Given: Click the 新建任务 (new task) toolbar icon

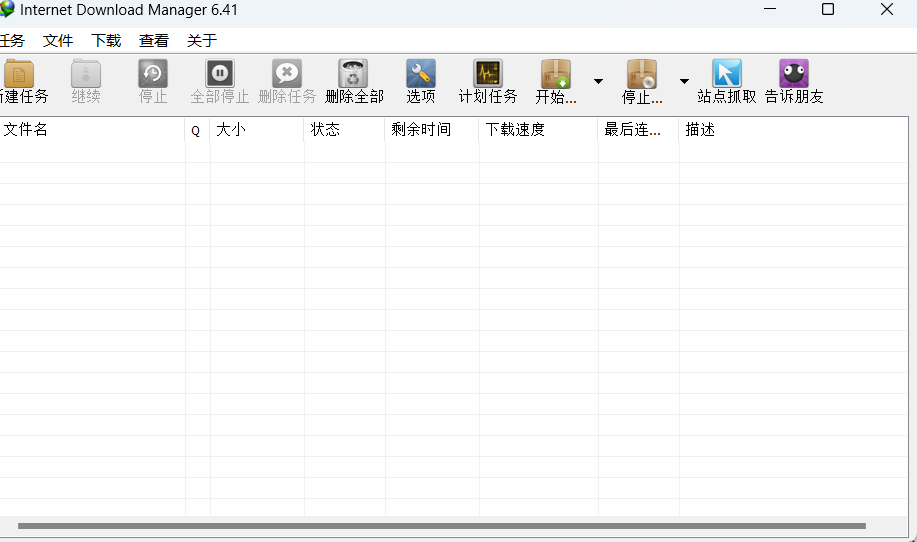Looking at the screenshot, I should tap(19, 74).
